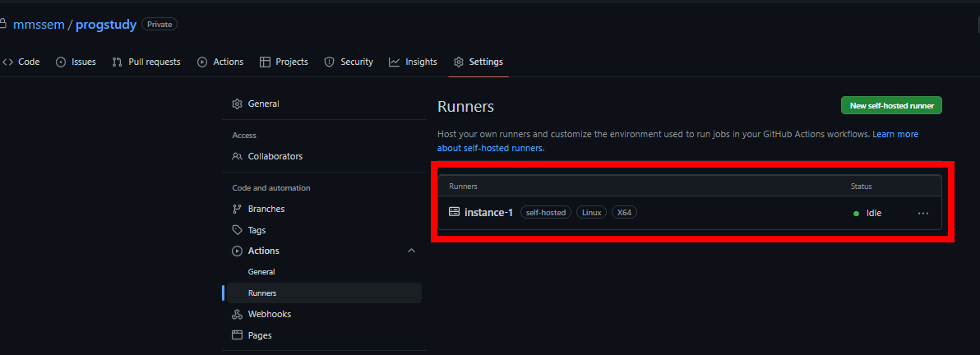Open the Projects tab
Screen dimensions: 980x355
[284, 62]
